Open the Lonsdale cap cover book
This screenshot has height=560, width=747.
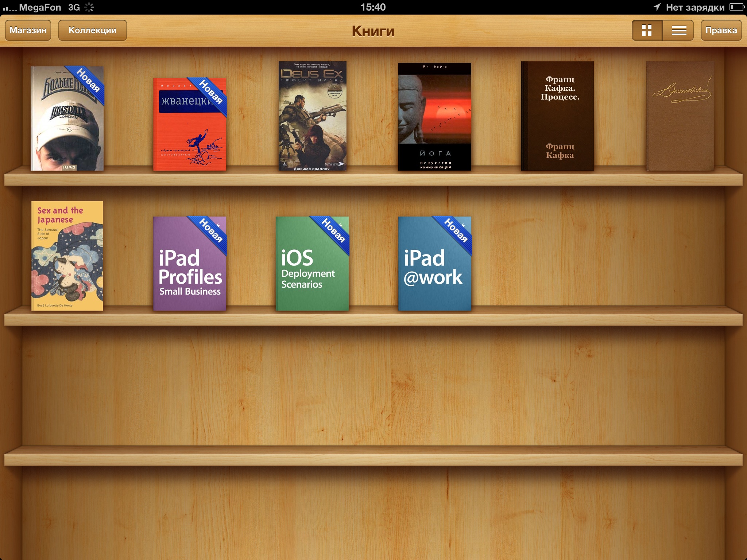[x=67, y=118]
